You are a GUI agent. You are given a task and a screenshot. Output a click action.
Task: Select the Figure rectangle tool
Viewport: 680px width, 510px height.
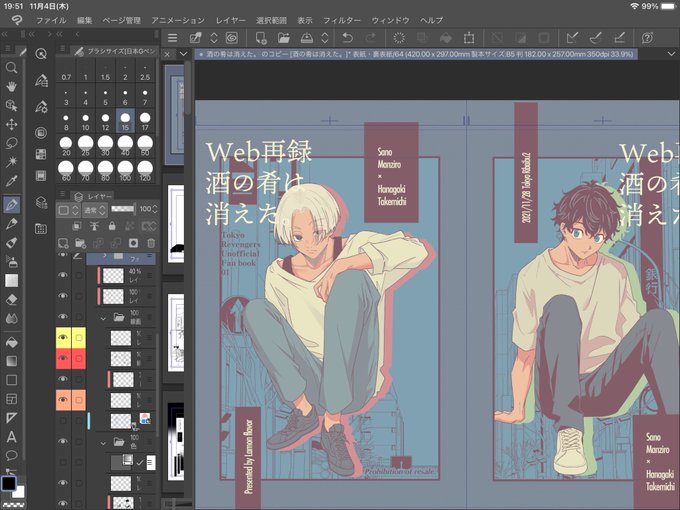coord(11,380)
